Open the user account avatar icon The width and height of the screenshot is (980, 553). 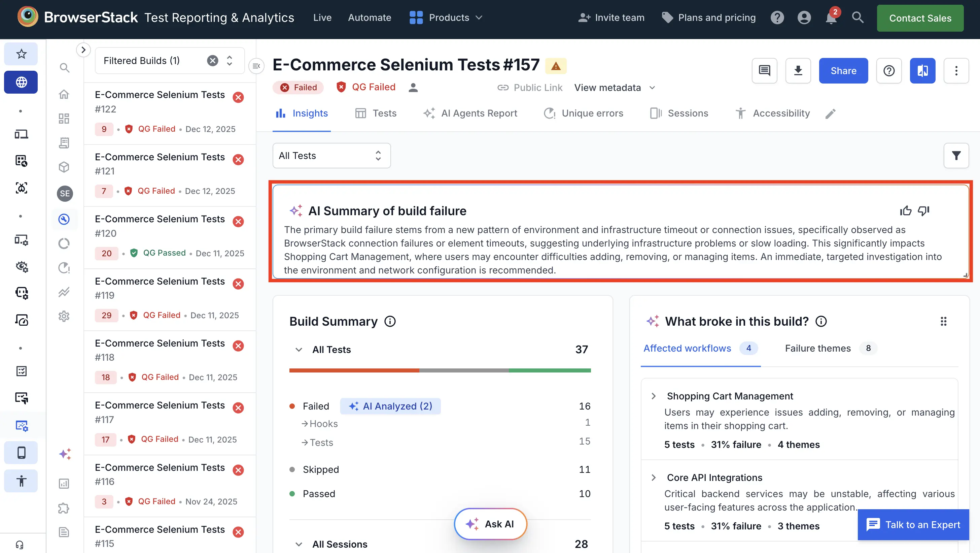point(804,18)
